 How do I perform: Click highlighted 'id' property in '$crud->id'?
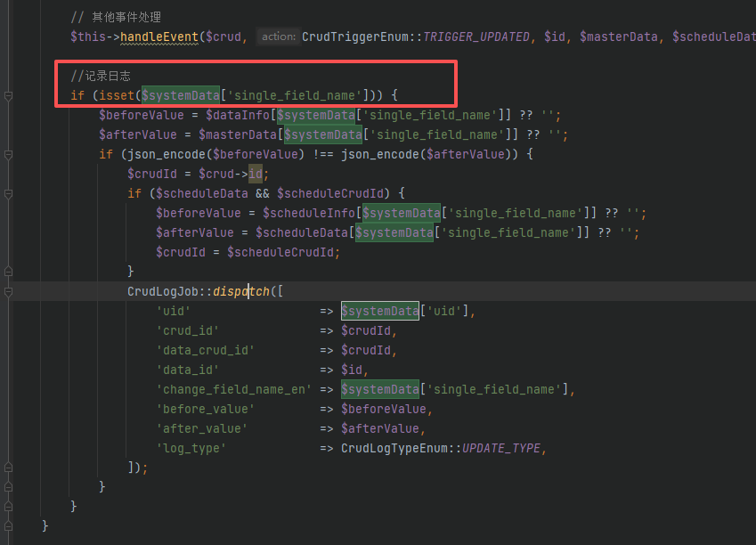(256, 174)
